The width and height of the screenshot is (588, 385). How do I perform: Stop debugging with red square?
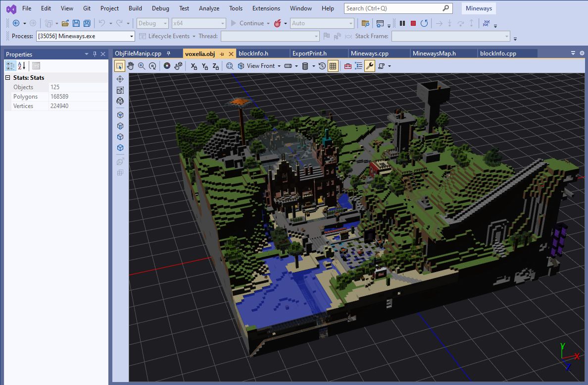tap(413, 23)
